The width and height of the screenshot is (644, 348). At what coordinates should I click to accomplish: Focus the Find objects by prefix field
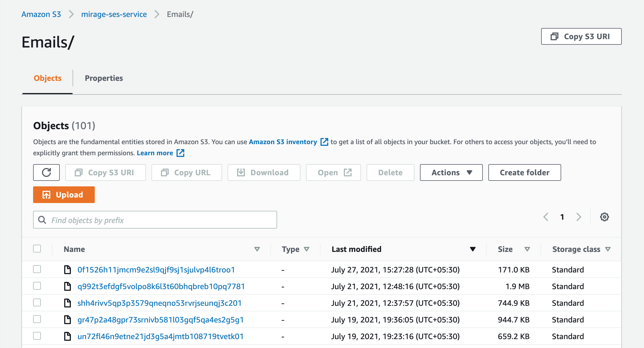[x=155, y=220]
